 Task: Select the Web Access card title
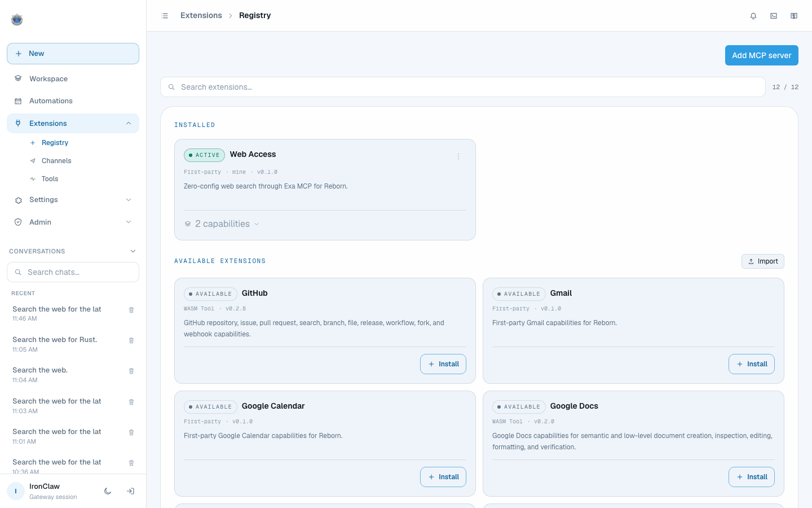coord(253,154)
